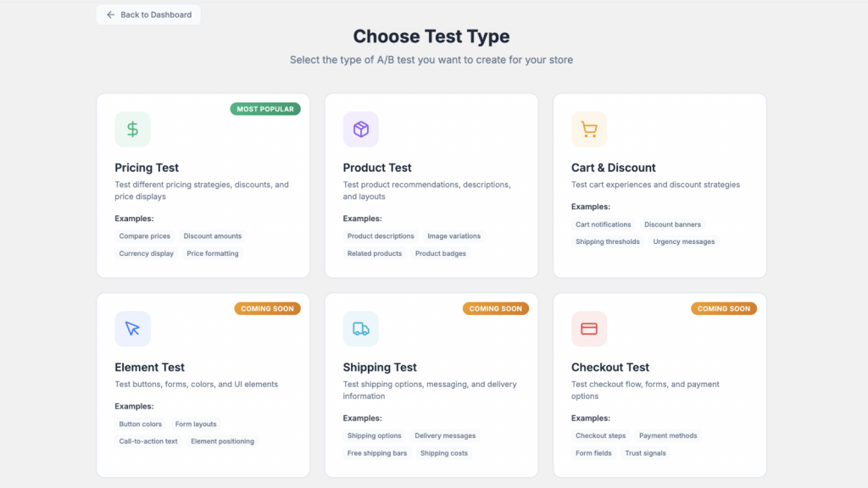Select the Free shipping bars tag

tap(377, 453)
